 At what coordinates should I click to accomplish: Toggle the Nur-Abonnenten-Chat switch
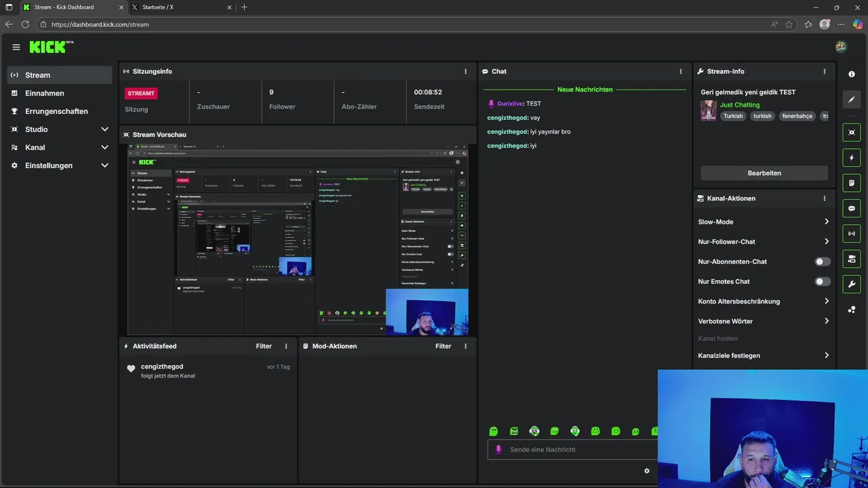pos(822,262)
